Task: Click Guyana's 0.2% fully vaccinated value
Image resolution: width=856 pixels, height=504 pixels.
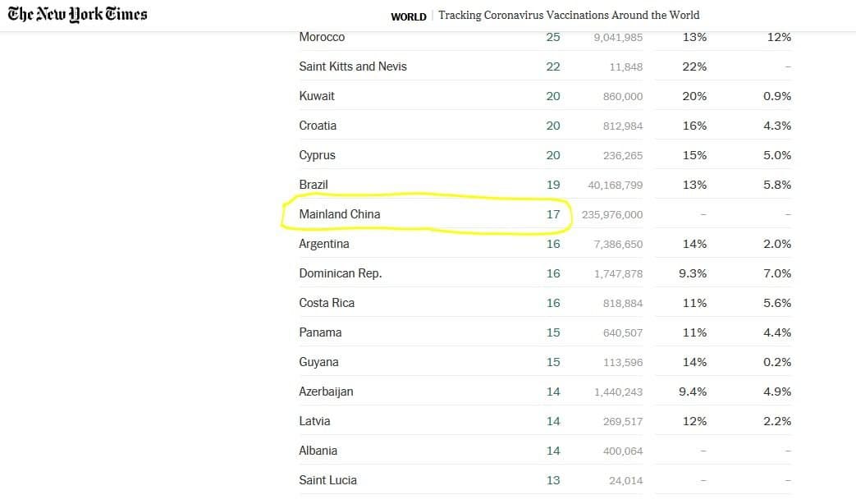Action: click(777, 362)
